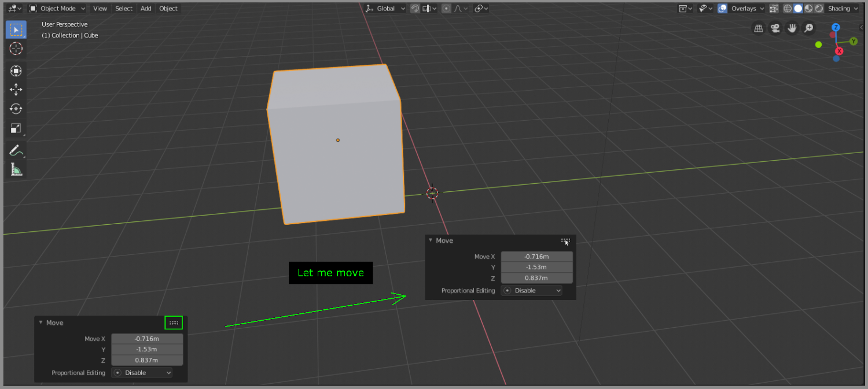Toggle snapping magnet on or off
The image size is (868, 389).
point(415,9)
